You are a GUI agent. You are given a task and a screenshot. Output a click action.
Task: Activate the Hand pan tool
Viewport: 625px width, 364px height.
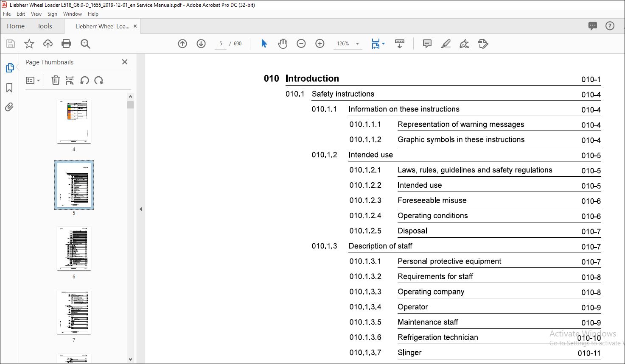point(283,44)
